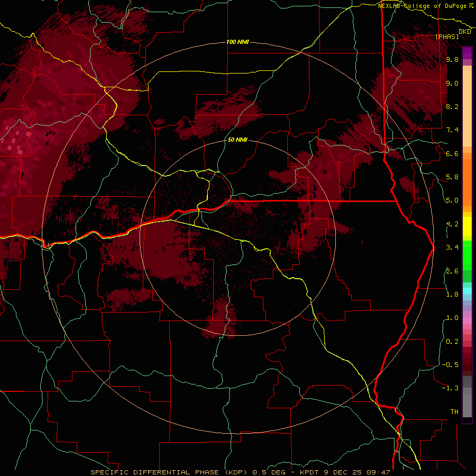Select the 5.0 legend value
The width and height of the screenshot is (476, 476).
[x=452, y=200]
